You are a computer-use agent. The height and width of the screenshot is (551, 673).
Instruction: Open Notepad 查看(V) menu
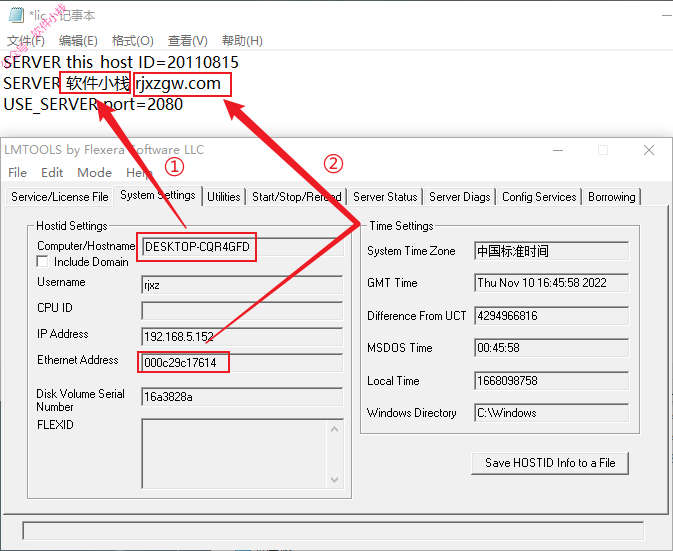click(x=188, y=41)
